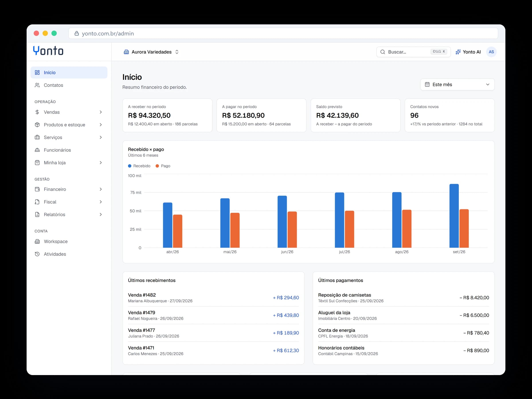This screenshot has width=532, height=399.
Task: Open the Este mês period dropdown
Action: tap(457, 84)
